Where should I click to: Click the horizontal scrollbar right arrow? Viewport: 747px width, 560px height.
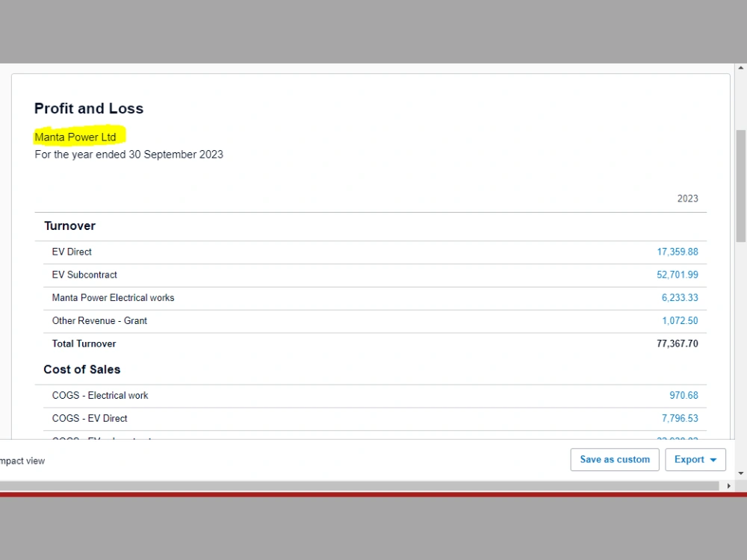(x=728, y=486)
